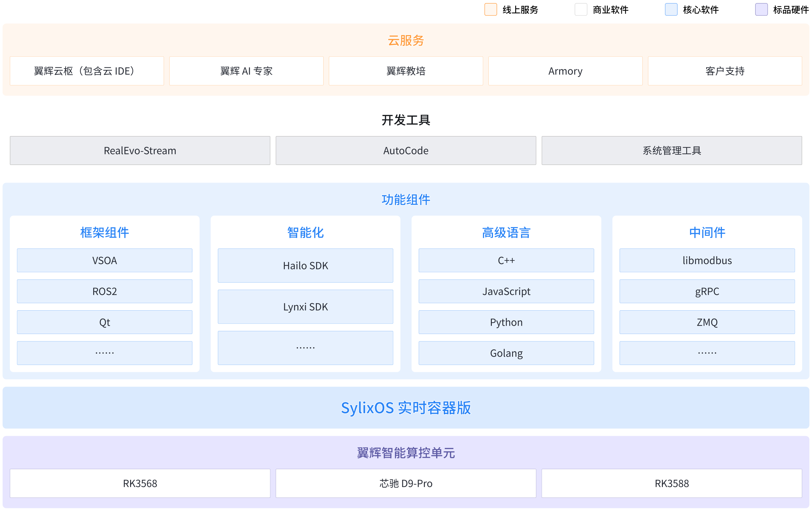Click the 翼辉 AI 专家 box
The image size is (812, 511).
click(246, 71)
